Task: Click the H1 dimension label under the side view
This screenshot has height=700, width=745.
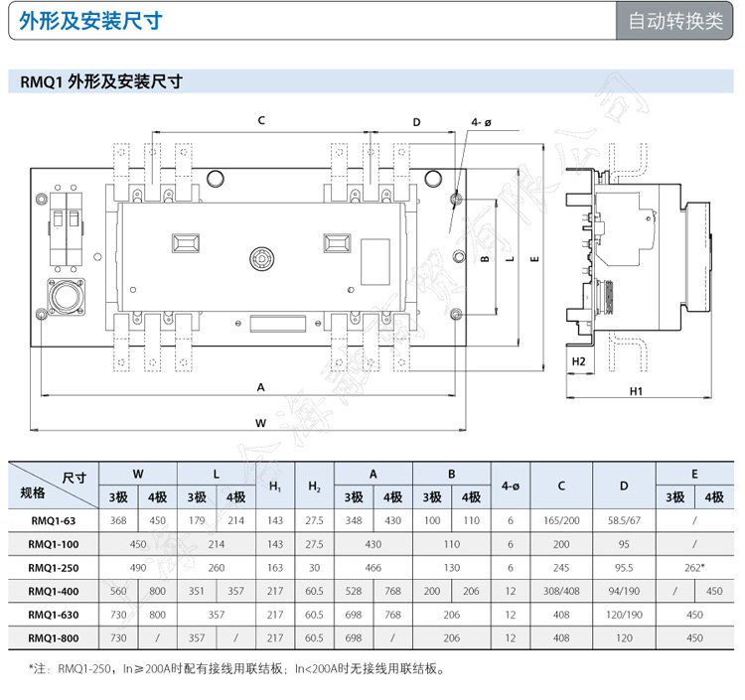Action: coord(637,391)
